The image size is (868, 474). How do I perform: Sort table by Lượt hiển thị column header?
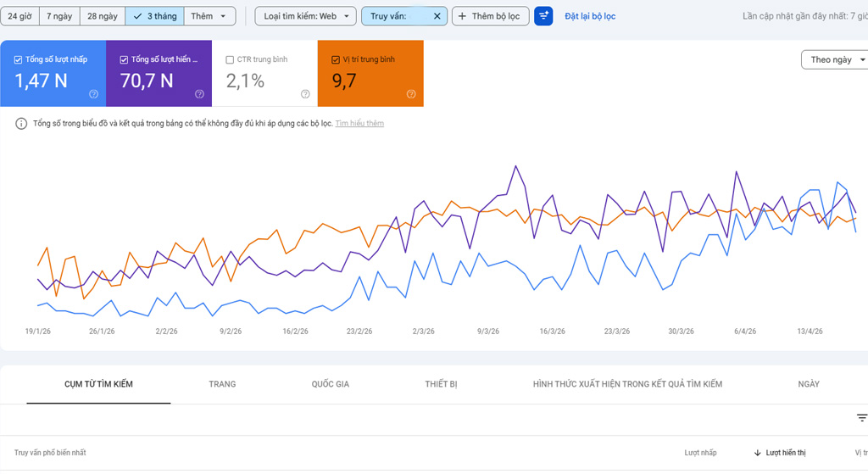point(785,453)
